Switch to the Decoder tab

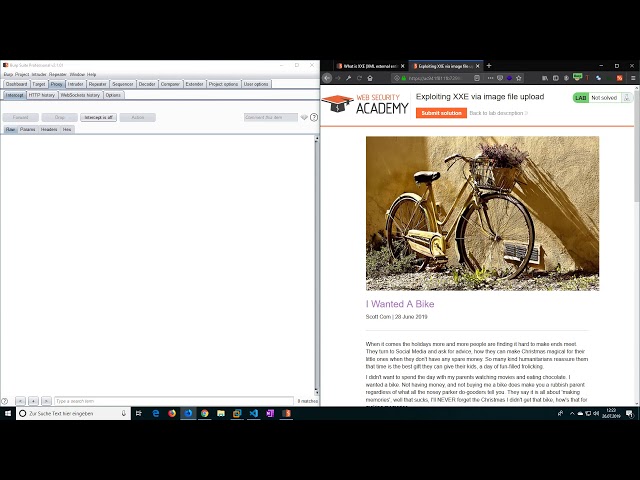(147, 84)
